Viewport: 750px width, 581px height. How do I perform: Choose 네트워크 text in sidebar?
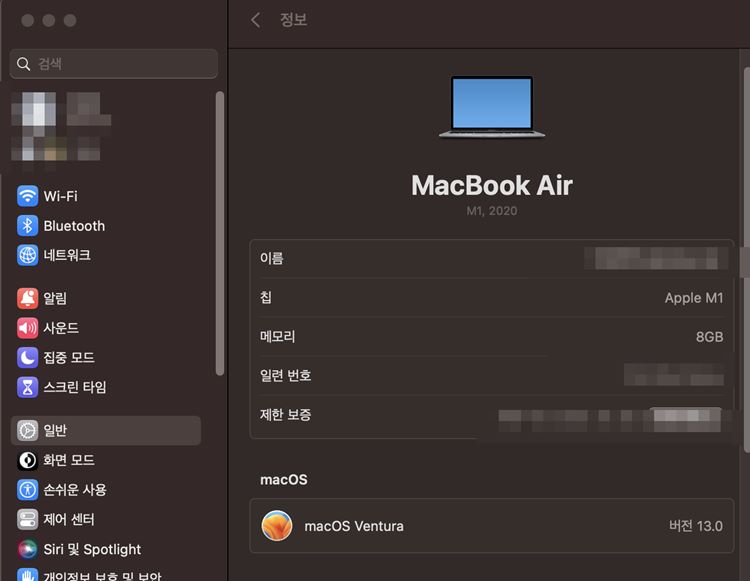(x=67, y=255)
